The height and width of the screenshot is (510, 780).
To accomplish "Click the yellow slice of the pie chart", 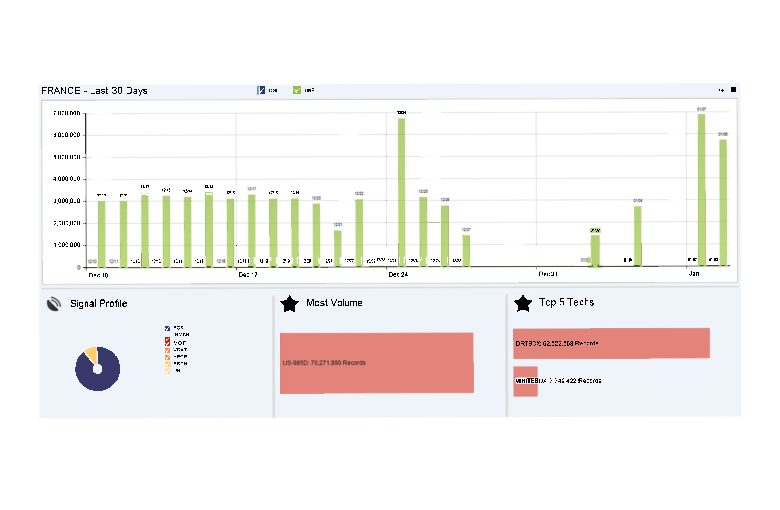I will pos(91,354).
